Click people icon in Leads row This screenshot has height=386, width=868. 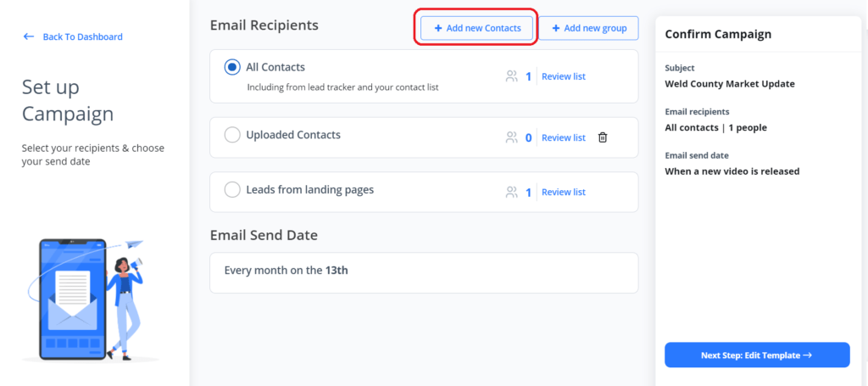coord(511,192)
